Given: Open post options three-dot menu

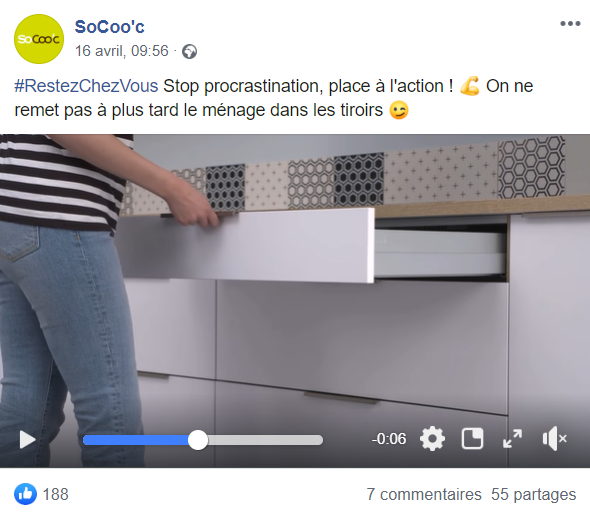Looking at the screenshot, I should pos(570,24).
